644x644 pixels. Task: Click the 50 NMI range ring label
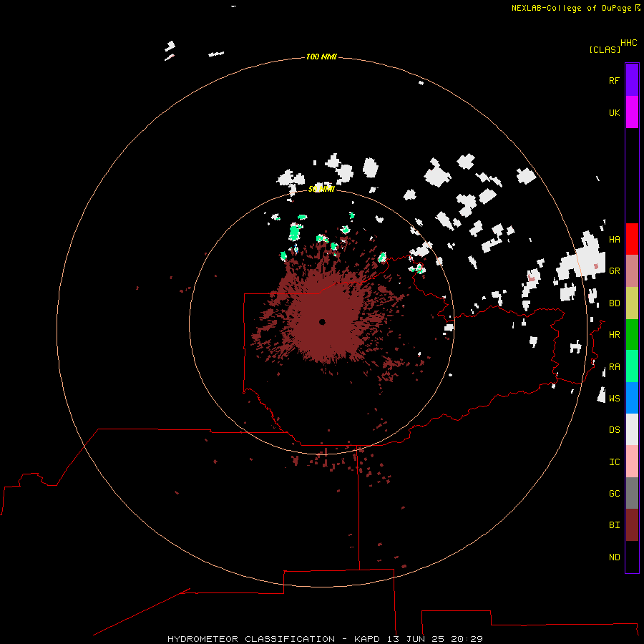(x=321, y=189)
